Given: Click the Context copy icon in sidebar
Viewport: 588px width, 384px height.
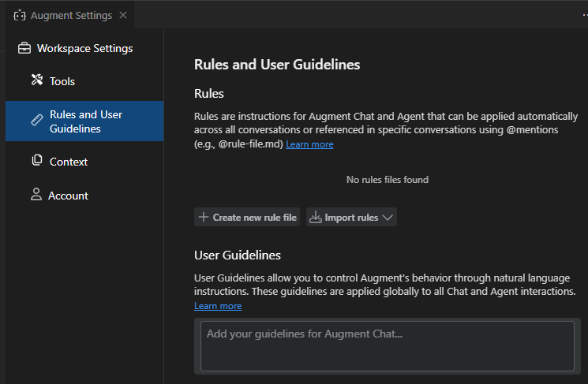Looking at the screenshot, I should pos(36,161).
